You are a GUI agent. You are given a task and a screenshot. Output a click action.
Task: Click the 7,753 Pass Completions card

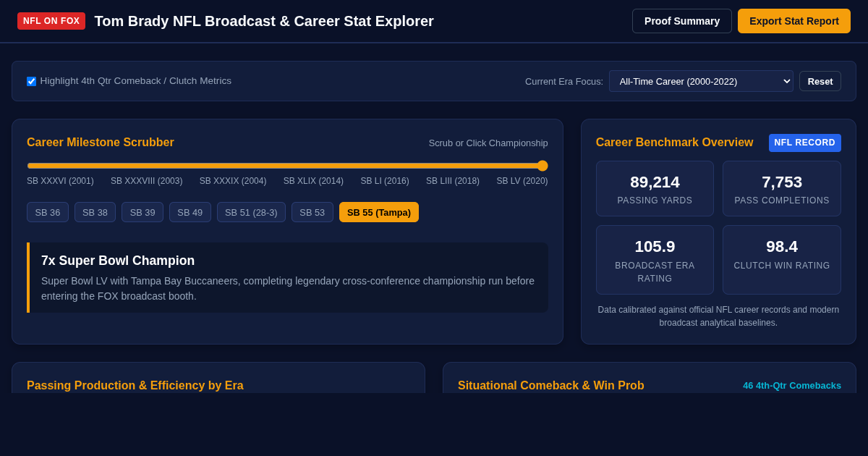(782, 188)
